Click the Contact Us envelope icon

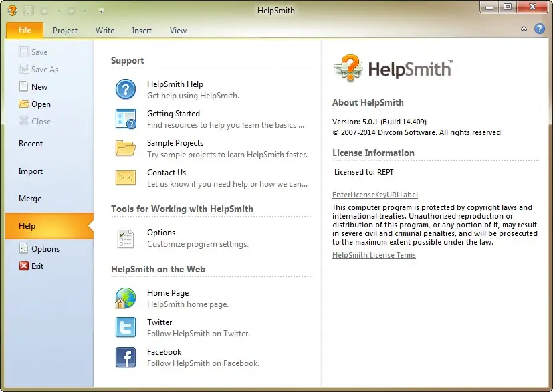(x=126, y=177)
